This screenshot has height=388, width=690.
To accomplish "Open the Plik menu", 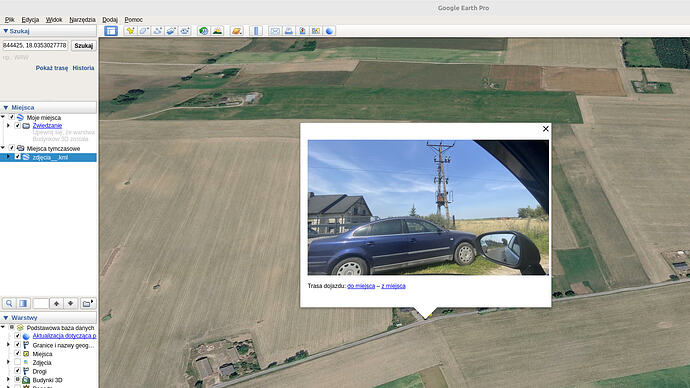I will pos(10,20).
